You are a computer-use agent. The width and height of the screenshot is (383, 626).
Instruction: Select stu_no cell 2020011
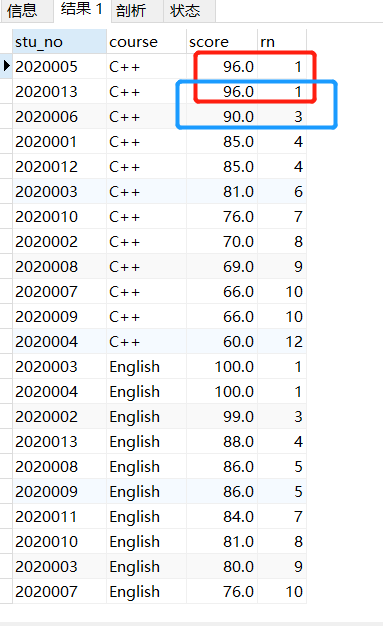(60, 517)
